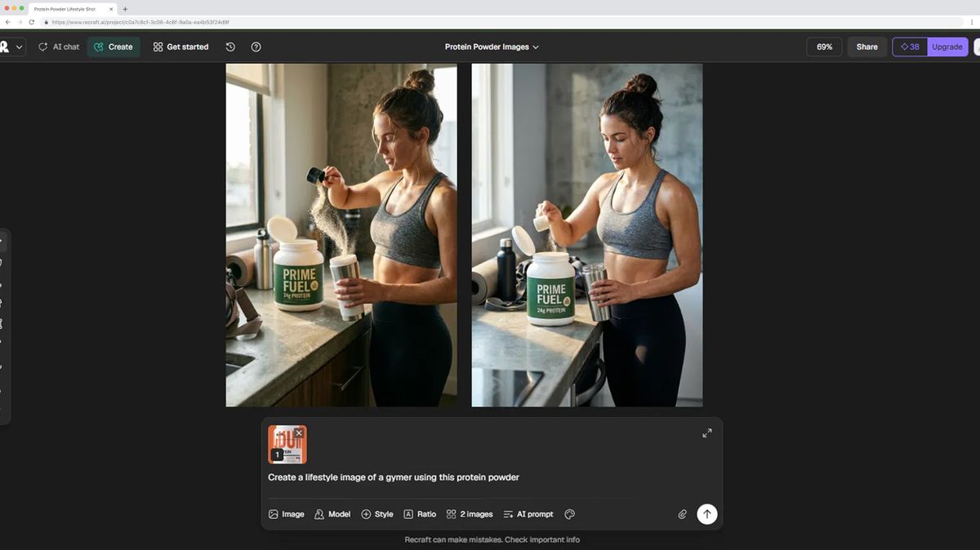Expand the prompt box to full size
This screenshot has width=980, height=550.
tap(707, 433)
